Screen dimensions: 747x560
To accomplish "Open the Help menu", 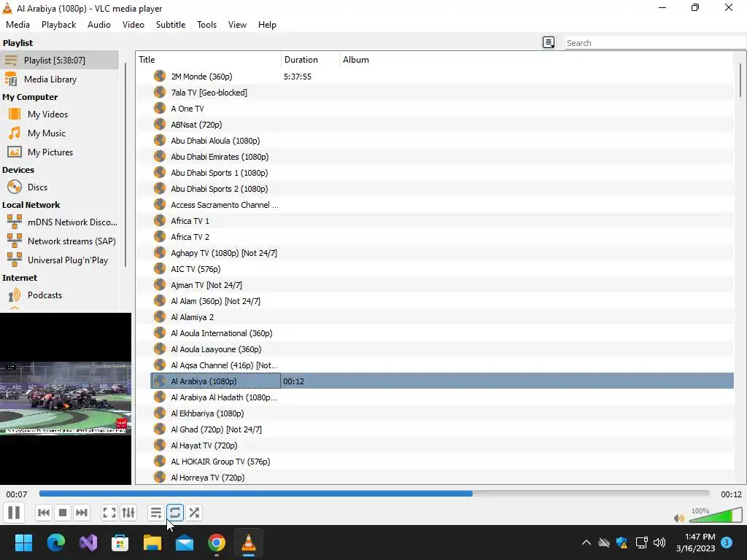I will [x=267, y=25].
